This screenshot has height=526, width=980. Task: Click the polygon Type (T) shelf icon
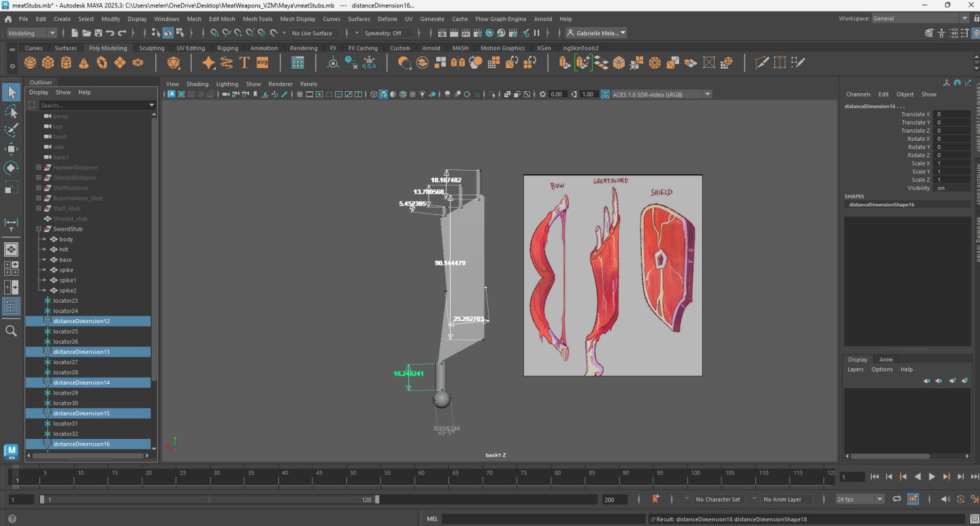(244, 63)
